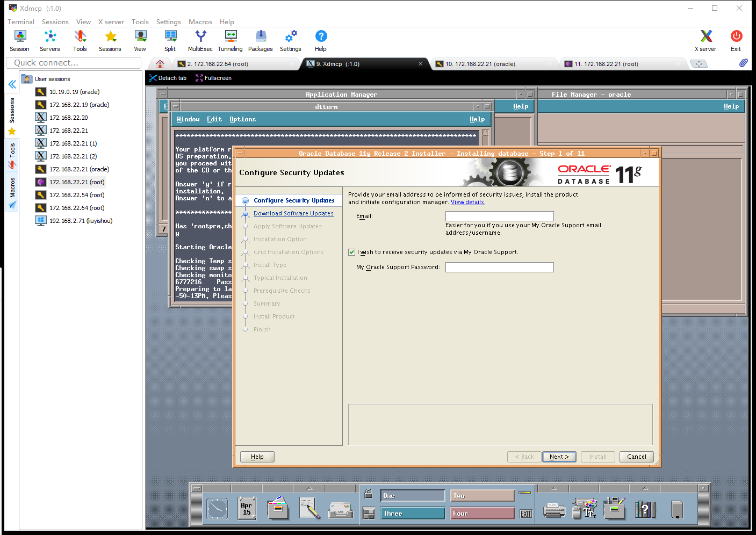Image resolution: width=756 pixels, height=535 pixels.
Task: Click the View details link in the installer
Action: click(467, 202)
